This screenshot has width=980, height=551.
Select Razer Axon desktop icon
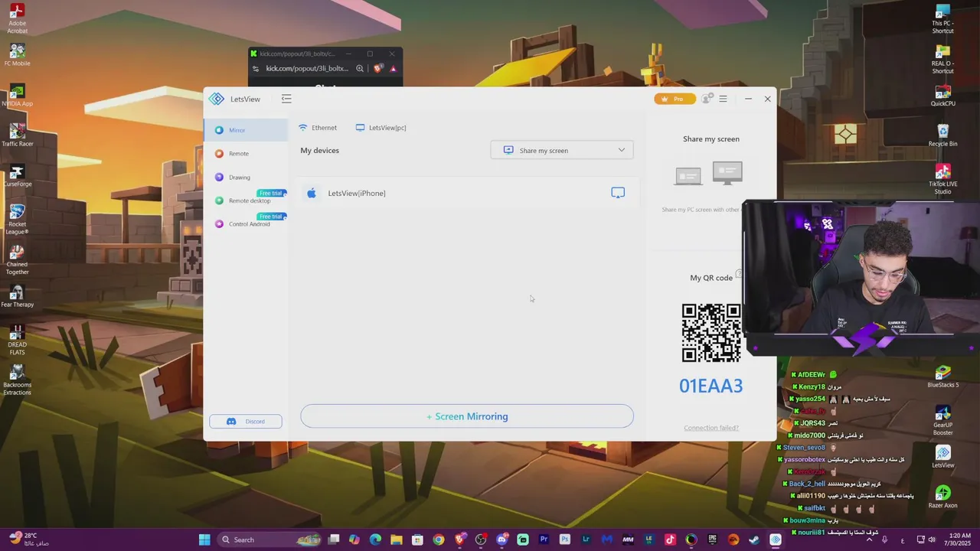pos(942,497)
